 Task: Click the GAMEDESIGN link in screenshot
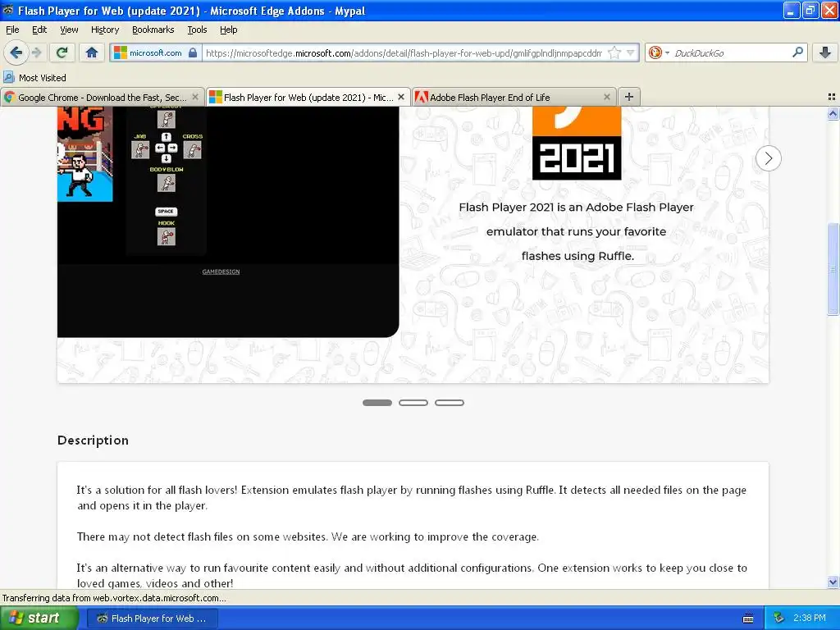[221, 272]
